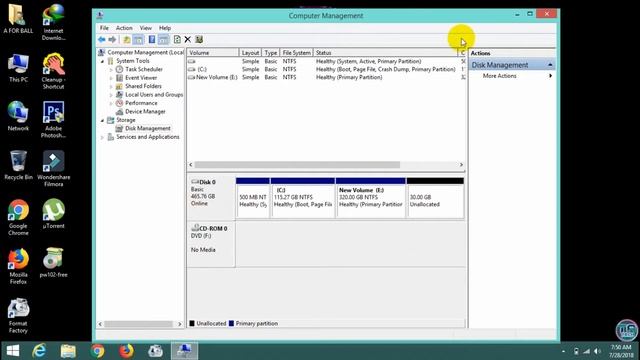Select Computer Management (Local) root node
640x360 pixels.
coord(141,53)
